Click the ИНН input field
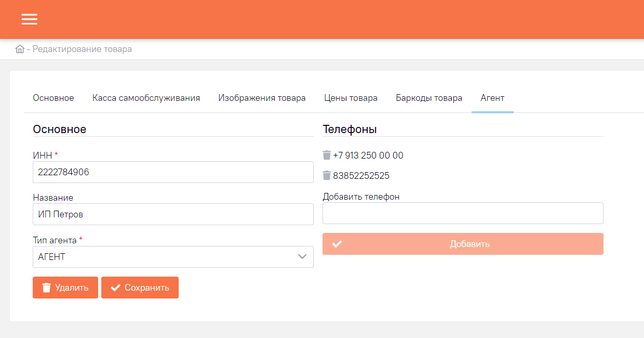The height and width of the screenshot is (338, 644). click(173, 172)
